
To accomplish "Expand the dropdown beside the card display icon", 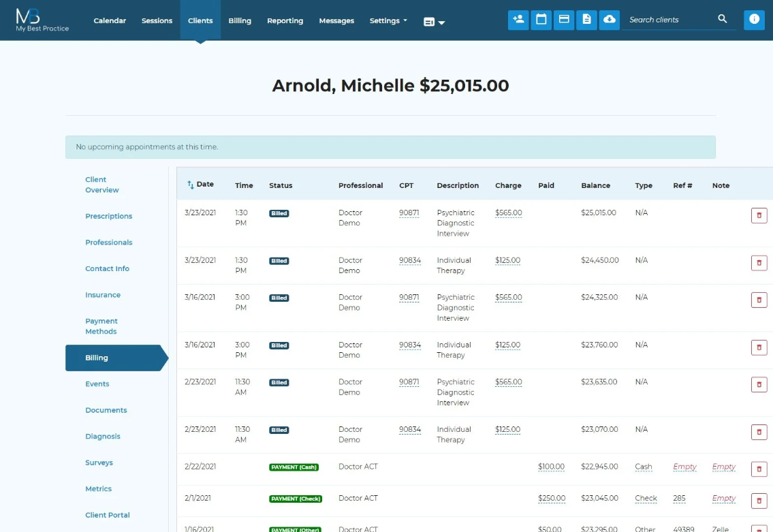I will (x=443, y=22).
